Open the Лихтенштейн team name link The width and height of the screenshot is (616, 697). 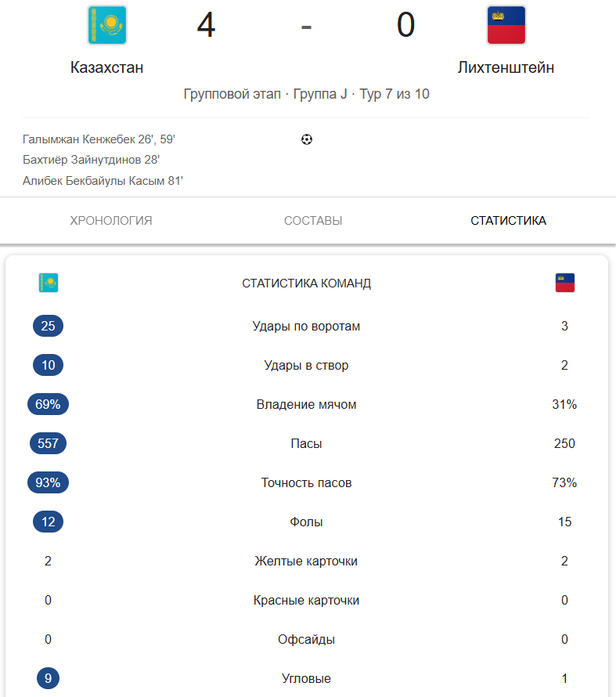pyautogui.click(x=506, y=67)
